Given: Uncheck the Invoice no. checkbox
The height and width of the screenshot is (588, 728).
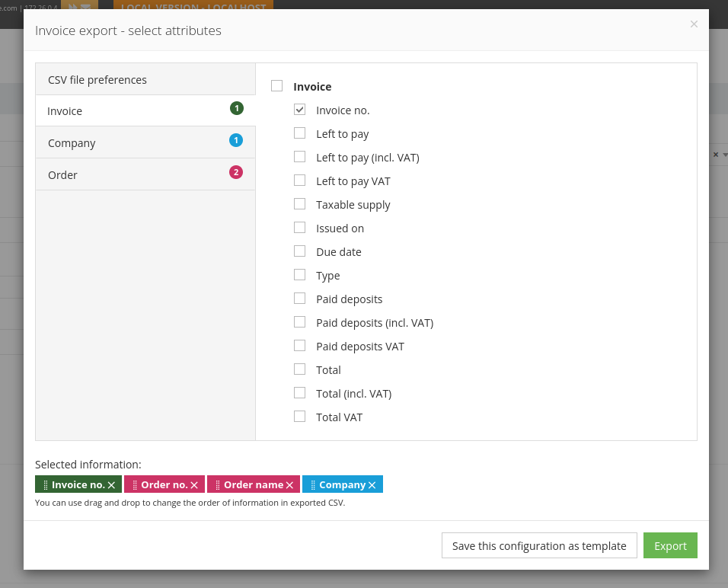Looking at the screenshot, I should 299,109.
